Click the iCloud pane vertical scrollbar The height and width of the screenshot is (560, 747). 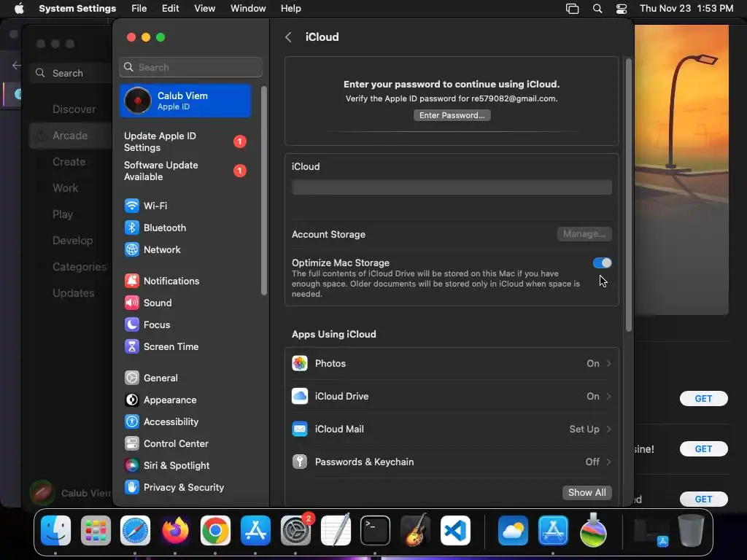629,195
